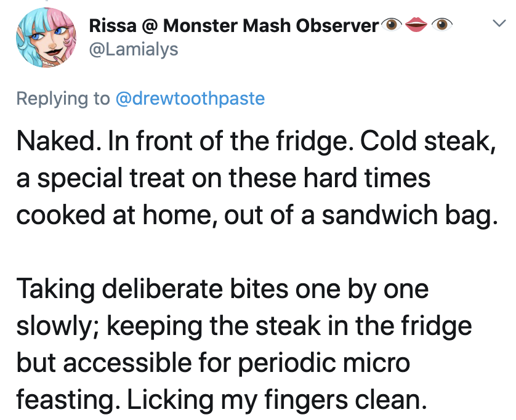Click the 'special treat' phrase in tweet
The width and height of the screenshot is (516, 420).
point(111,179)
